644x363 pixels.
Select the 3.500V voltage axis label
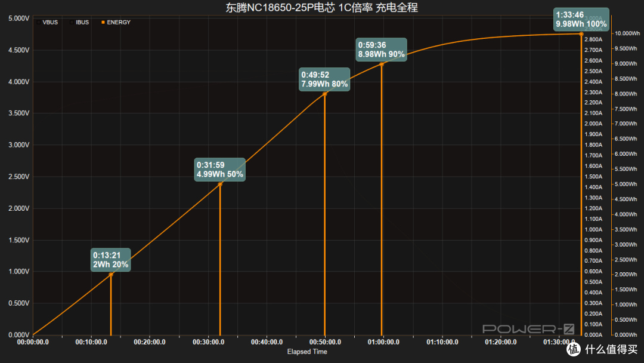[19, 113]
